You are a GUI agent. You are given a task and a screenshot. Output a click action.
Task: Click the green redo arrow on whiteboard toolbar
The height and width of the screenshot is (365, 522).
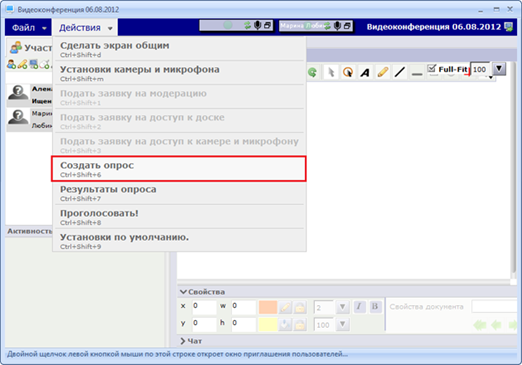pos(312,72)
